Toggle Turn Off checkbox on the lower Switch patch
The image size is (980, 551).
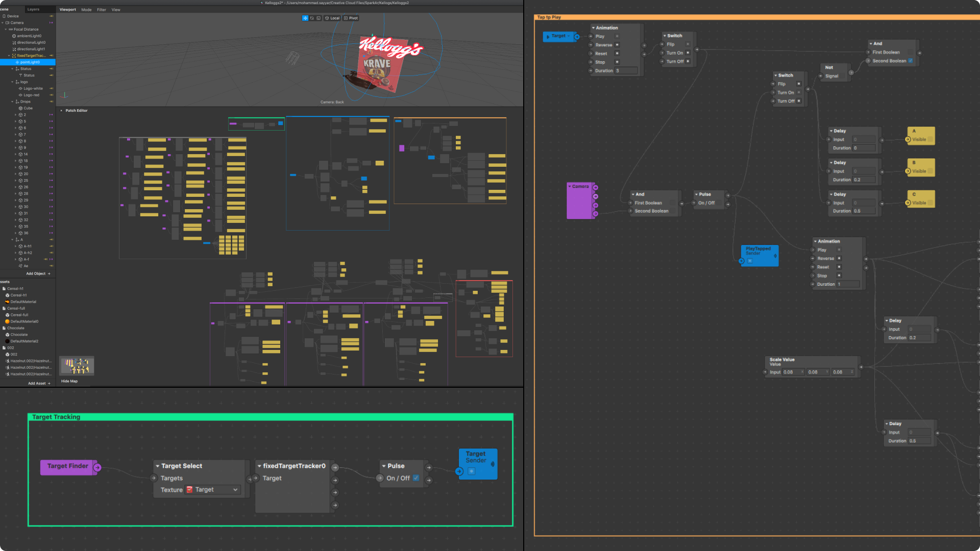click(x=799, y=101)
